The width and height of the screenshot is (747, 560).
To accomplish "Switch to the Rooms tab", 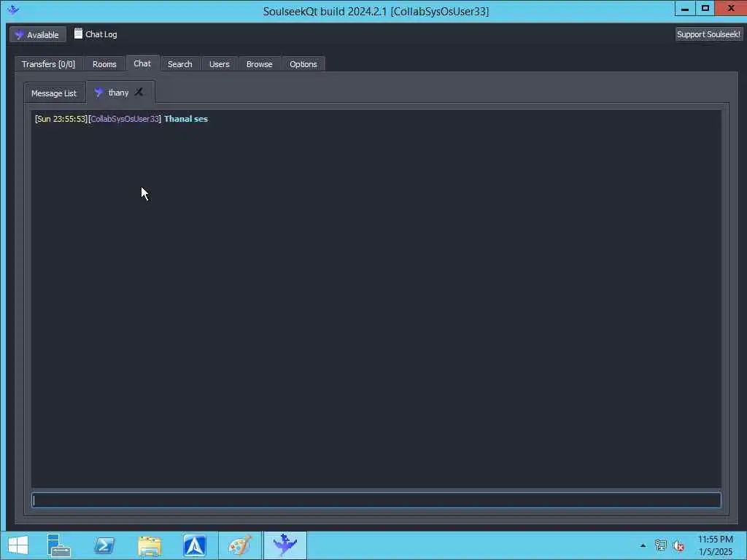I will [x=104, y=64].
